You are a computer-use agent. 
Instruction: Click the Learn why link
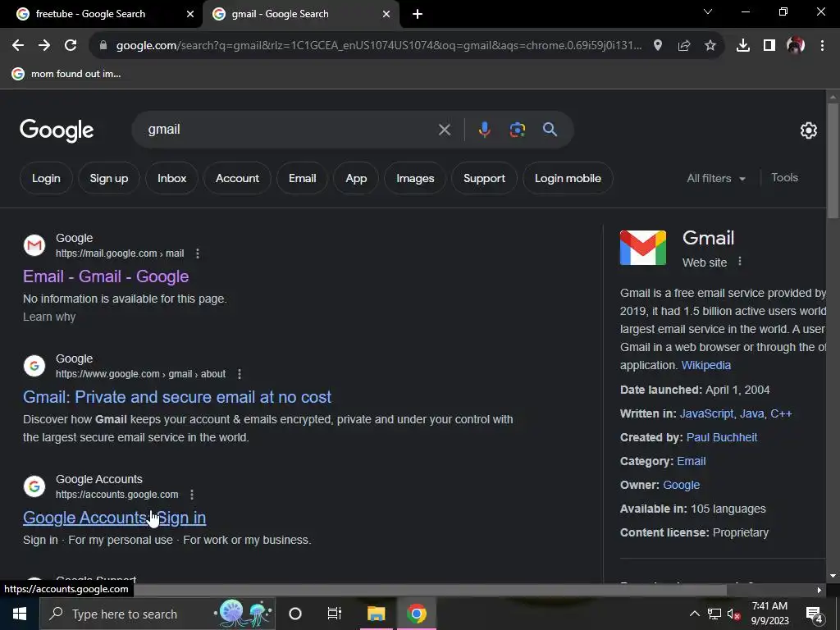tap(49, 317)
